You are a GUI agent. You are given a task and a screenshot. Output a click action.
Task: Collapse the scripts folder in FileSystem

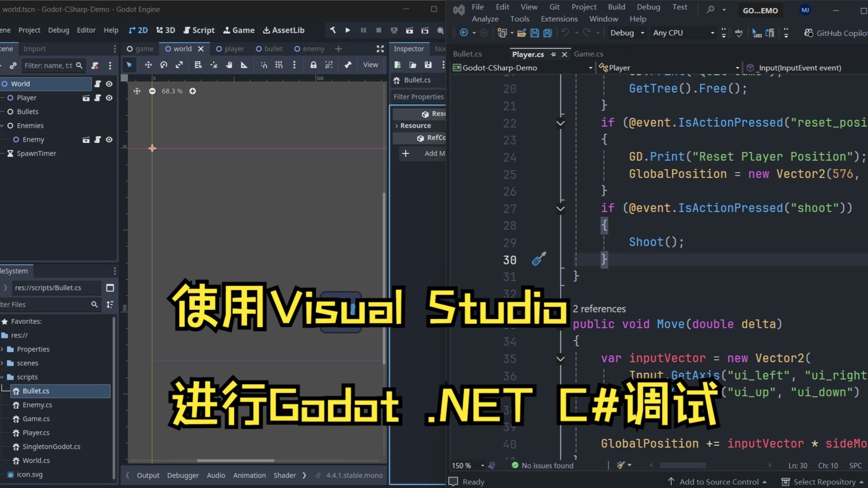[2, 377]
